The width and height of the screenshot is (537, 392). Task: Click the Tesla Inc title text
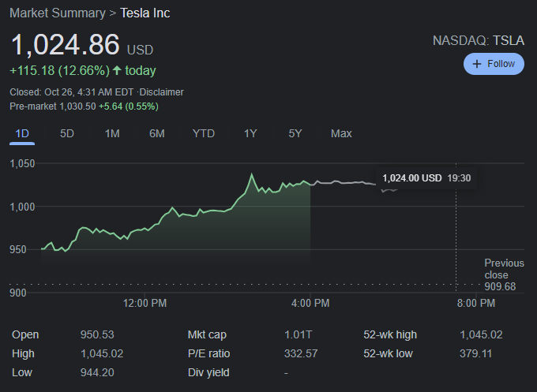(x=145, y=13)
